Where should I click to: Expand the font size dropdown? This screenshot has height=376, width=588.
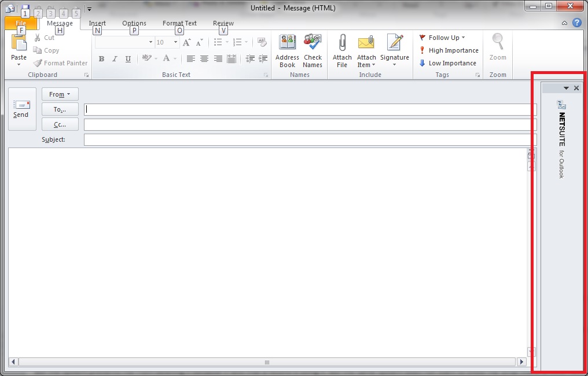[175, 42]
